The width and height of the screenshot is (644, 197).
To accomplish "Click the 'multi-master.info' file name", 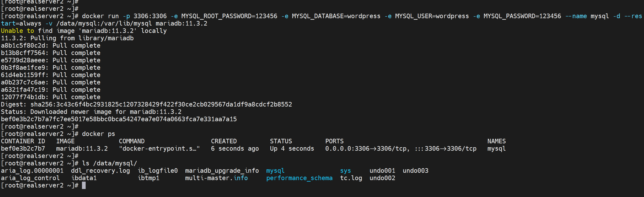I will point(216,178).
